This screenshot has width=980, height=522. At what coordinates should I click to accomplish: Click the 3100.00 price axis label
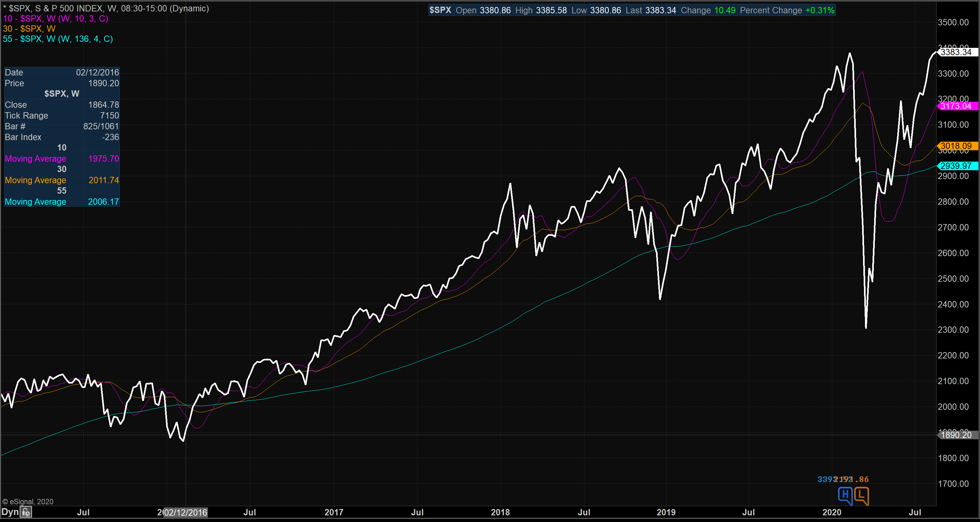953,125
